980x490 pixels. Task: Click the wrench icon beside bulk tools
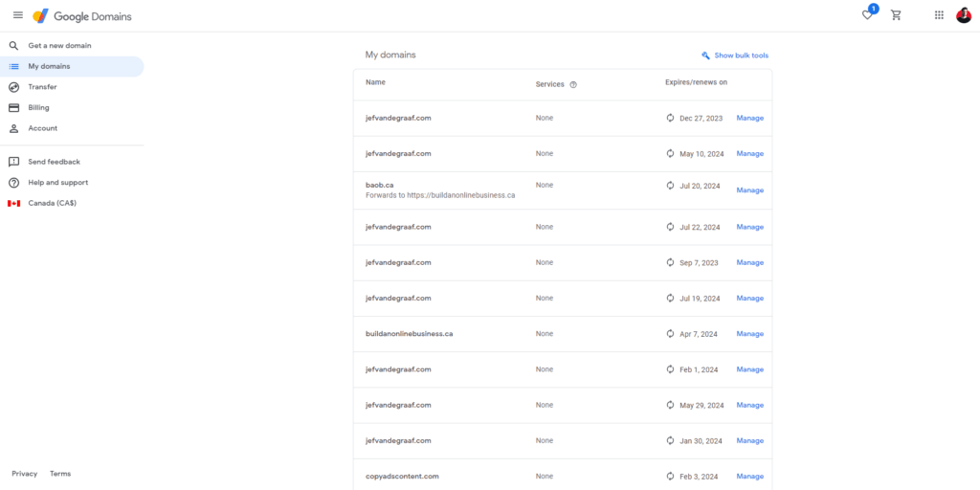click(x=705, y=56)
